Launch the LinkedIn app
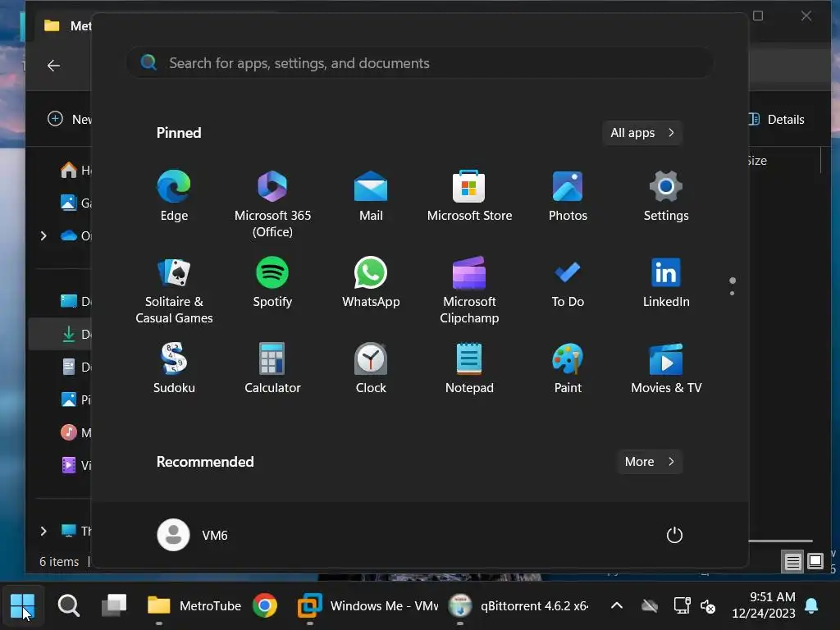This screenshot has height=630, width=840. pyautogui.click(x=666, y=282)
